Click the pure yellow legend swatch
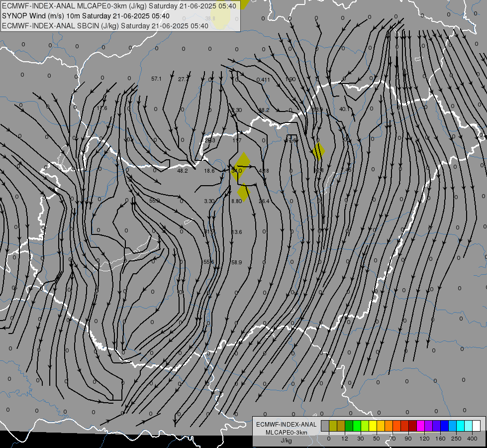The width and height of the screenshot is (487, 448). [x=373, y=426]
